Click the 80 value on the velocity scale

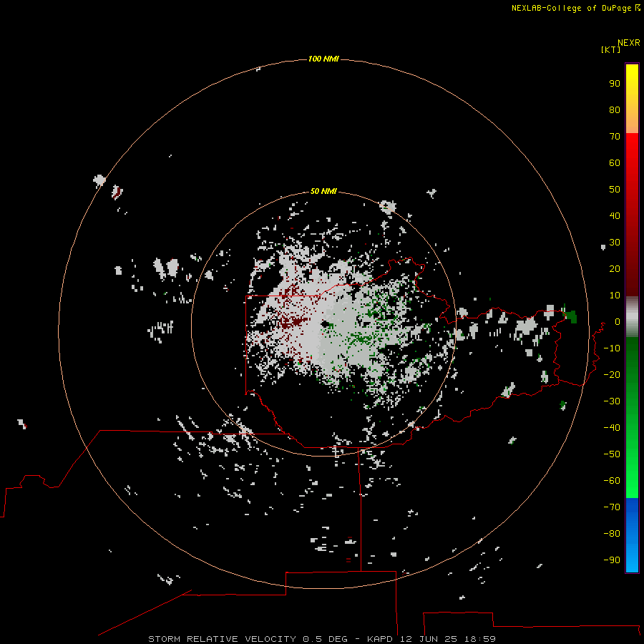tap(615, 110)
